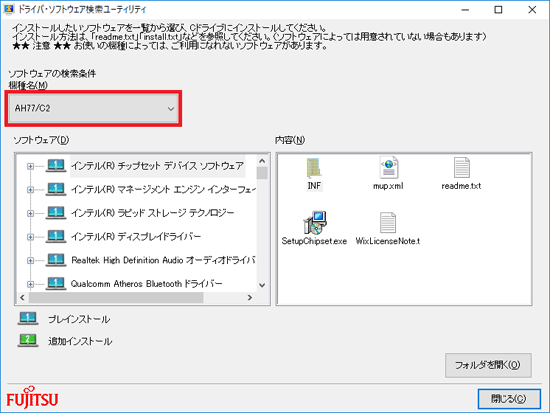The height and width of the screenshot is (413, 550).
Task: Click the フォルダを開く(O) button
Action: (488, 365)
